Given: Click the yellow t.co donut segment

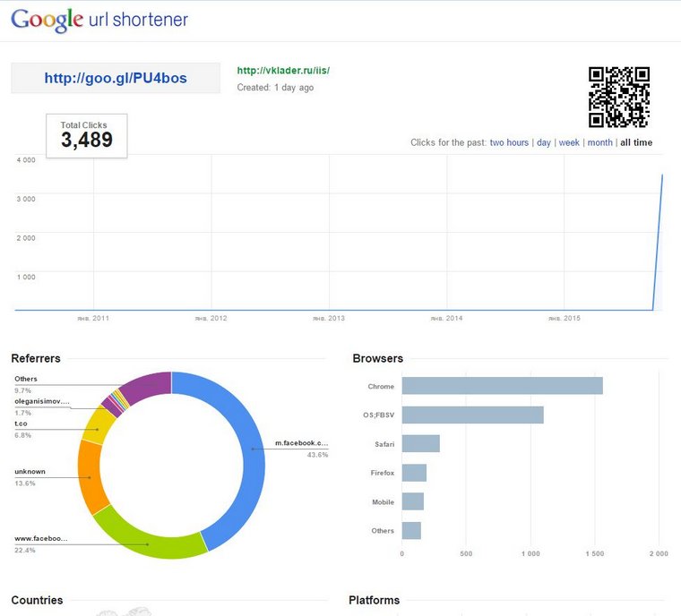Looking at the screenshot, I should (99, 428).
